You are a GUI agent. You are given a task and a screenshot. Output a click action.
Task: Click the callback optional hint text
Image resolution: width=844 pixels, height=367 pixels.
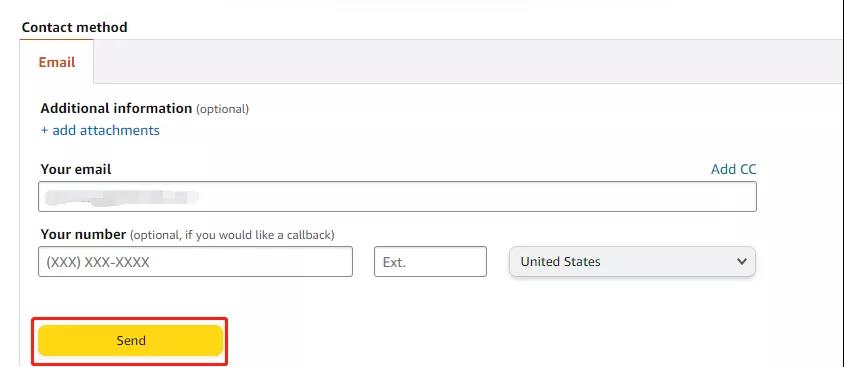click(232, 235)
